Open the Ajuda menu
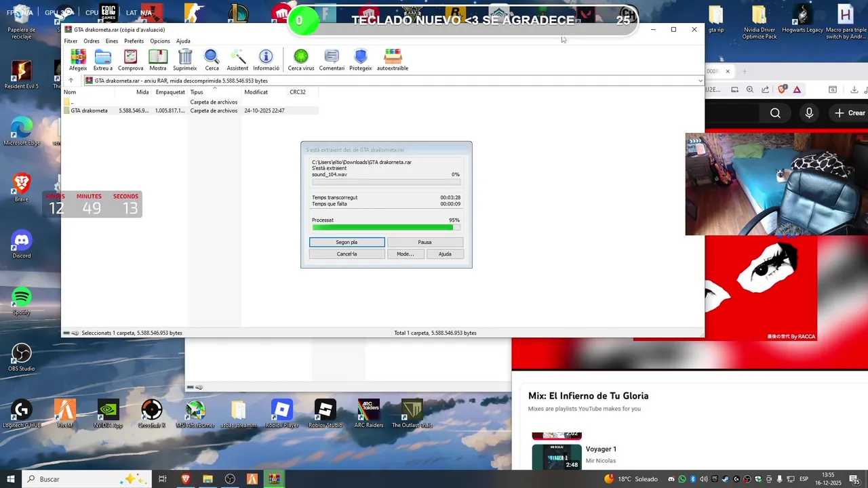868x488 pixels. click(183, 41)
